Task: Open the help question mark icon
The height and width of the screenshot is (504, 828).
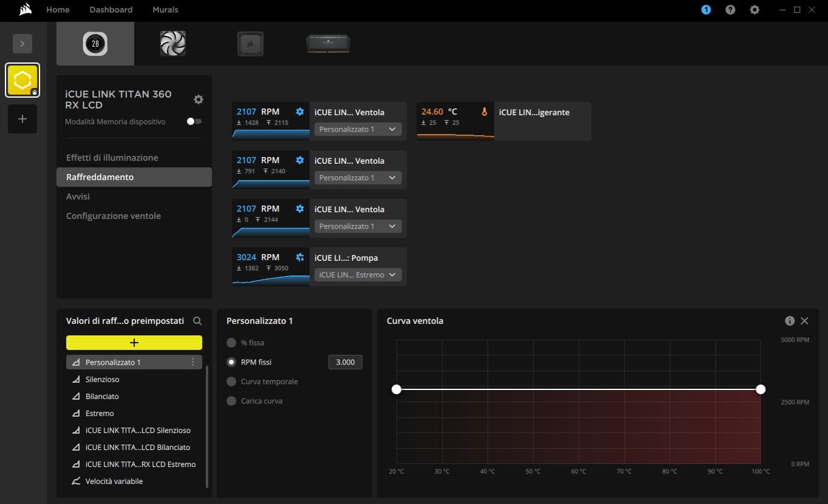Action: (x=730, y=10)
